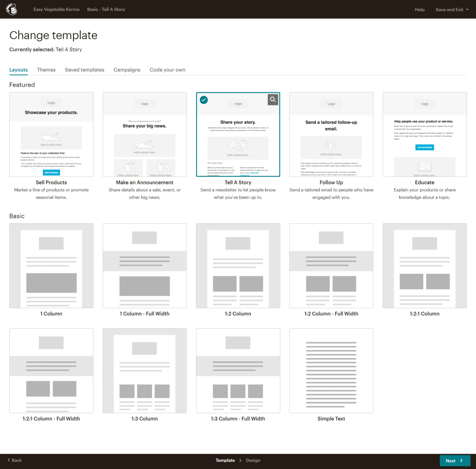Jump to the Design step in footer

point(253,460)
